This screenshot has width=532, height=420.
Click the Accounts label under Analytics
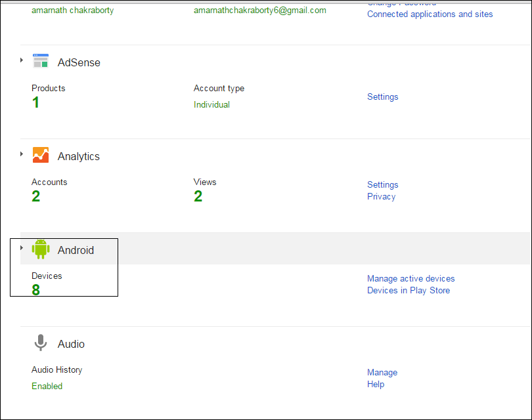pos(49,182)
